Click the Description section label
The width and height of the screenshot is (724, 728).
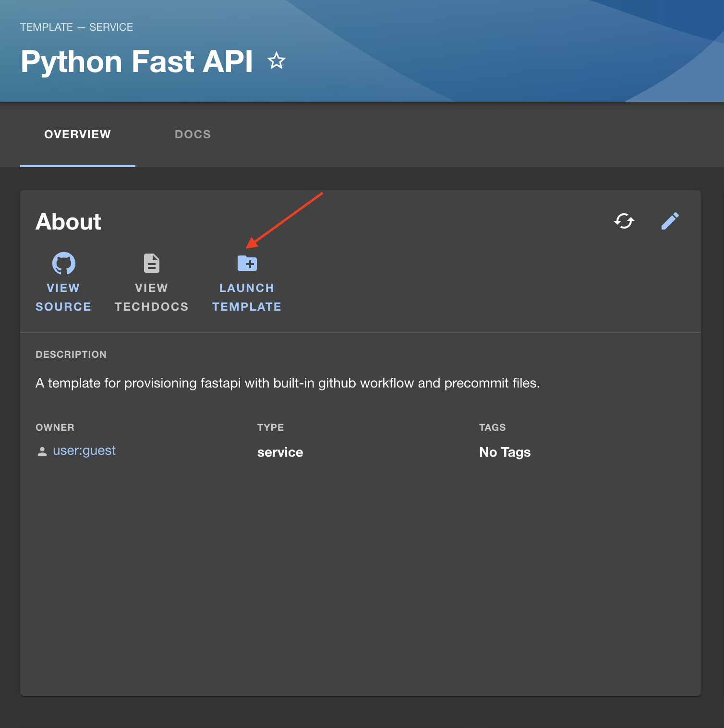[x=71, y=354]
